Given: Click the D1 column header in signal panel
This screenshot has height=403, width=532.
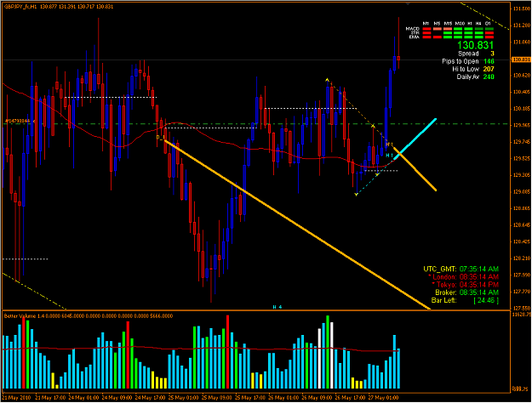Looking at the screenshot, I should [x=488, y=24].
